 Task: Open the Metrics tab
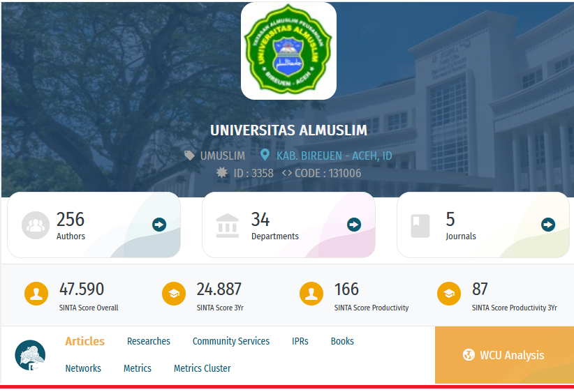click(x=138, y=368)
